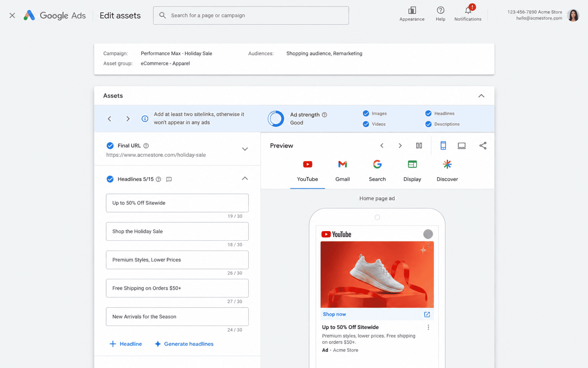Edit the 'Shop the Holiday Sale' headline
Viewport: 588px width, 368px height.
pos(177,231)
